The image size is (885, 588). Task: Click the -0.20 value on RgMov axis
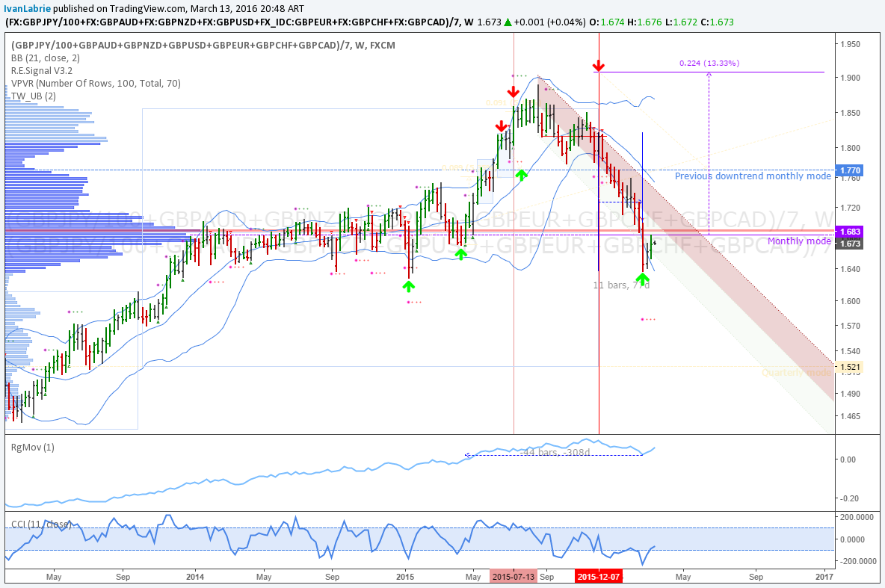(849, 499)
